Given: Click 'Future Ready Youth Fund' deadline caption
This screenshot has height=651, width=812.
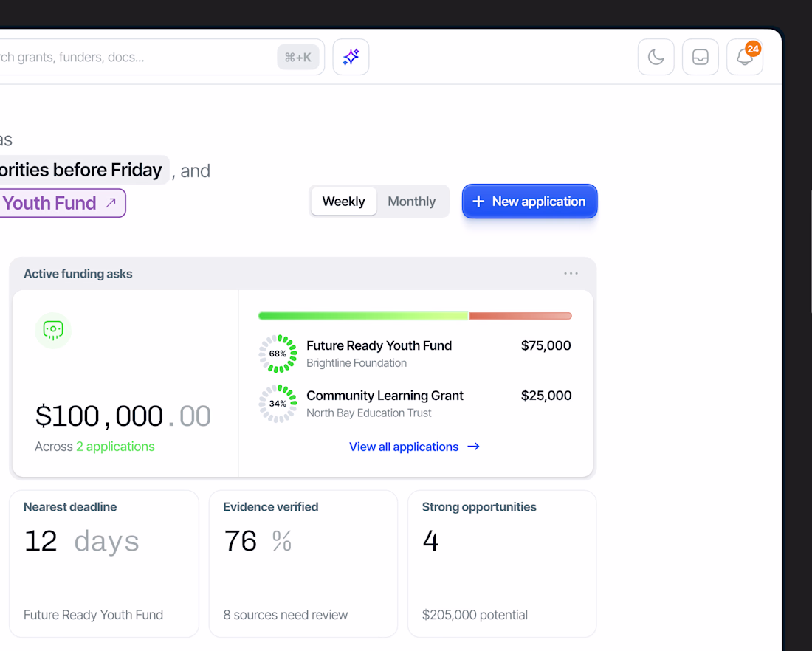Looking at the screenshot, I should (93, 615).
